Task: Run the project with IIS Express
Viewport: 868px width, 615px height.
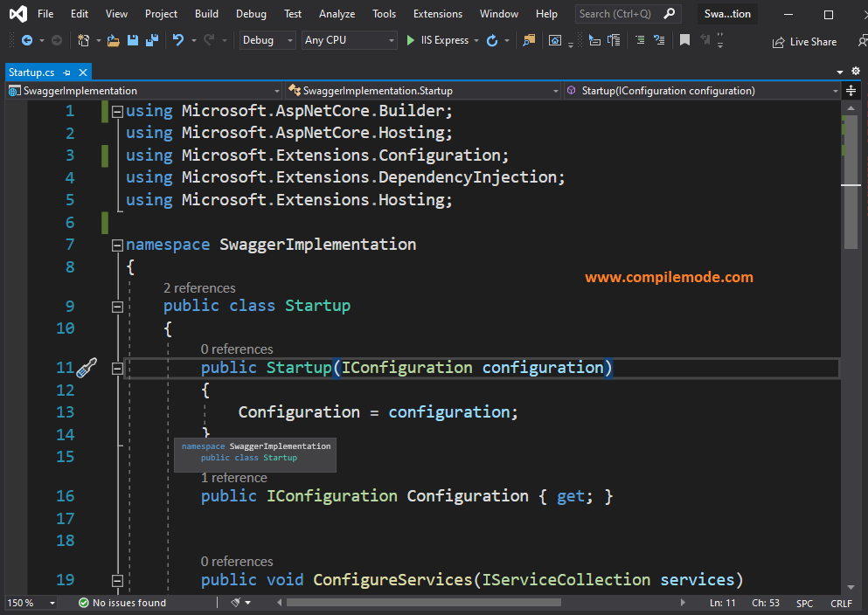Action: tap(411, 40)
